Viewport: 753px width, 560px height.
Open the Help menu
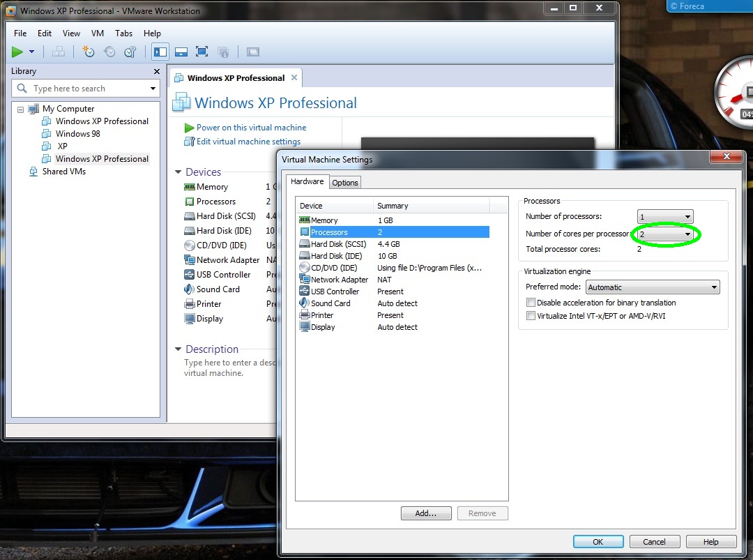coord(152,33)
